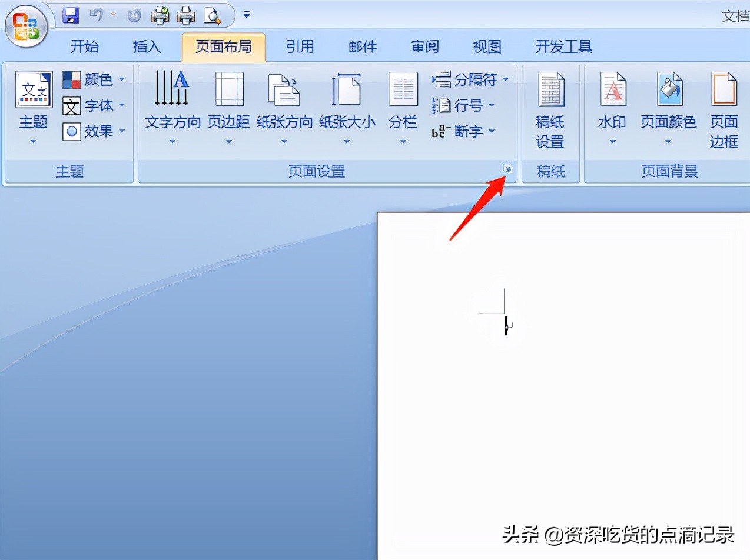Click the Office button
750x560 pixels.
26,26
